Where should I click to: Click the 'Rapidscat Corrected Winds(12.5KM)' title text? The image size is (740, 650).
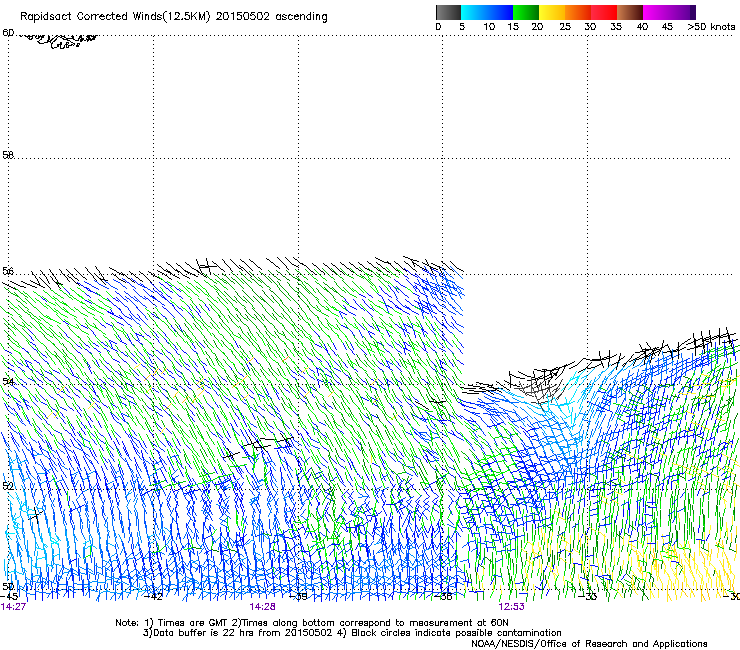click(x=115, y=17)
